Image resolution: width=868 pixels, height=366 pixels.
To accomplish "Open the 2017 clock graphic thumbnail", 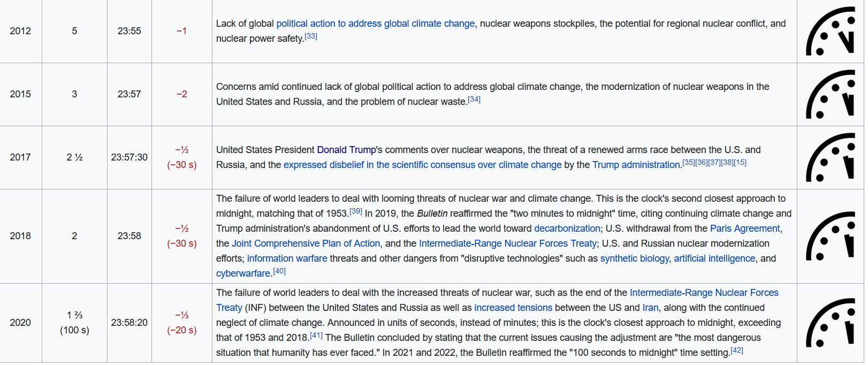I will point(830,157).
